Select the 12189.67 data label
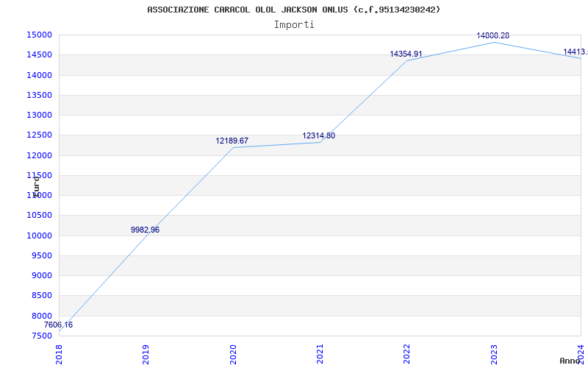Image resolution: width=588 pixels, height=368 pixels. click(x=232, y=141)
